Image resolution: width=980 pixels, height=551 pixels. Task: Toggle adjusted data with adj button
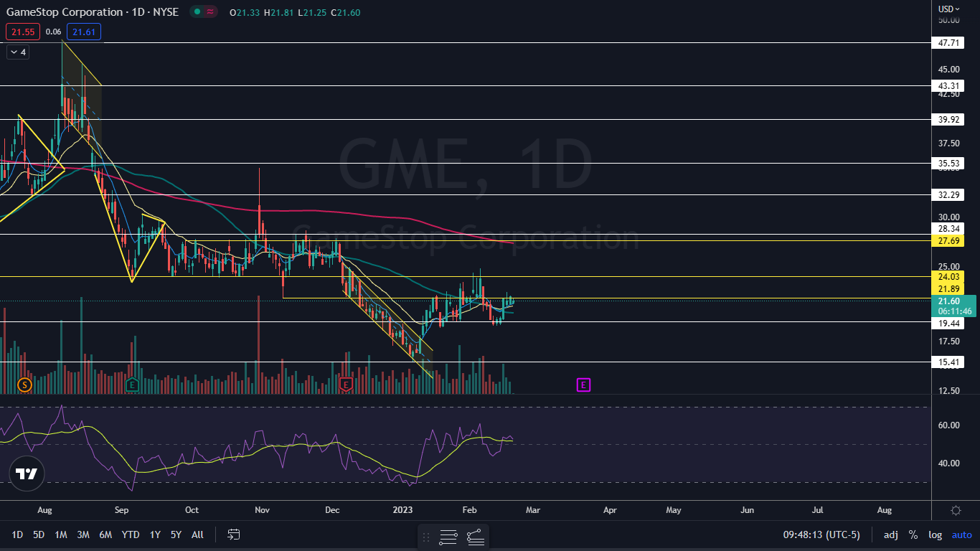[890, 534]
